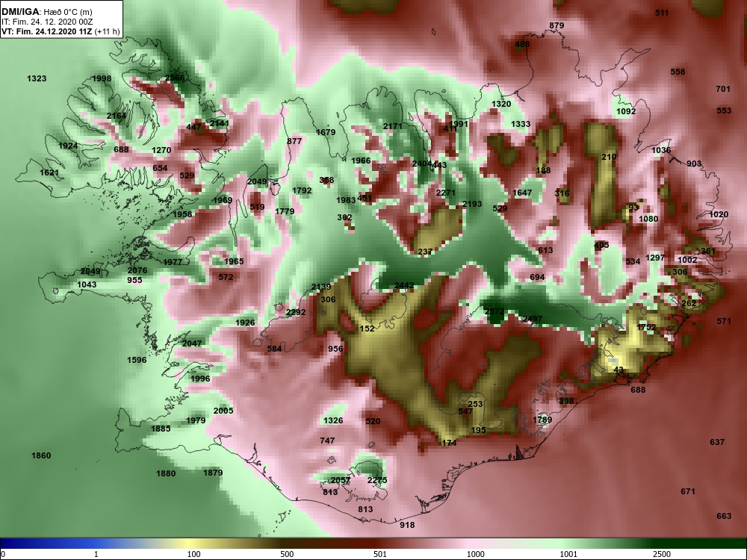Click the map value 237

pyautogui.click(x=425, y=252)
